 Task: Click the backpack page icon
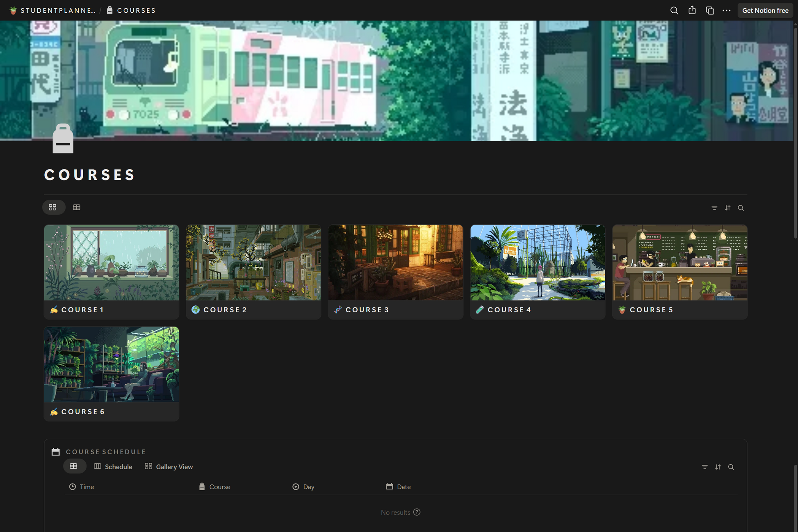[x=63, y=139]
